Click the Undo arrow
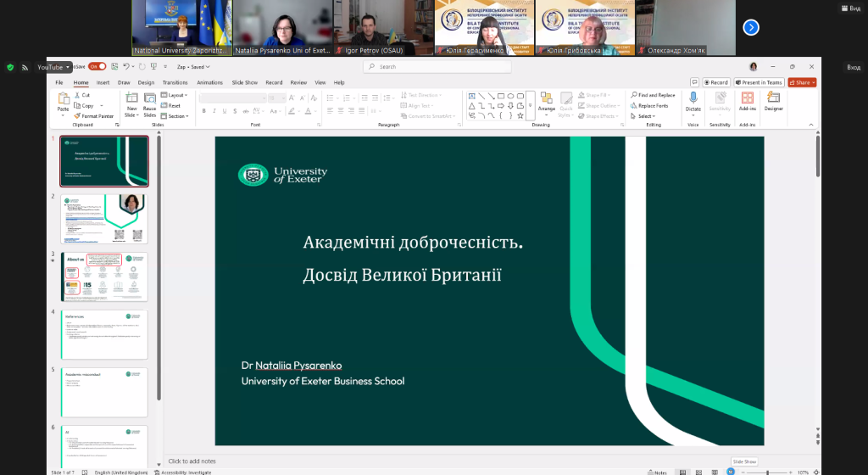 [x=126, y=66]
